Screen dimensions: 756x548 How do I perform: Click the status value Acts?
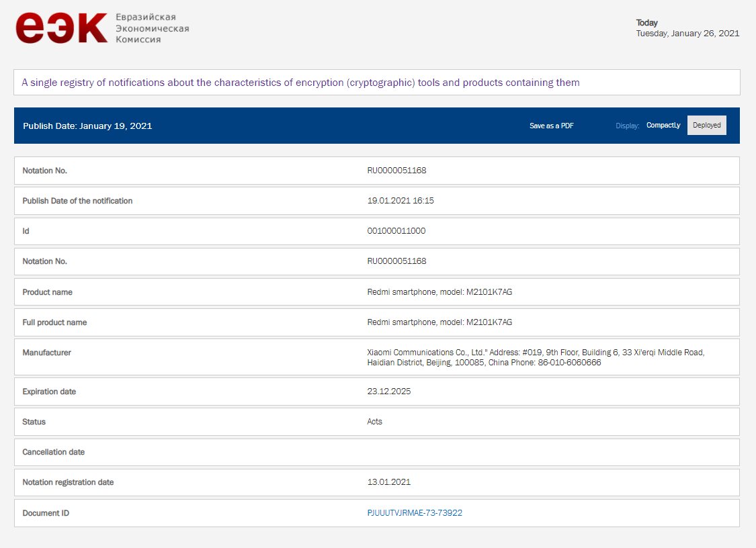pos(374,421)
